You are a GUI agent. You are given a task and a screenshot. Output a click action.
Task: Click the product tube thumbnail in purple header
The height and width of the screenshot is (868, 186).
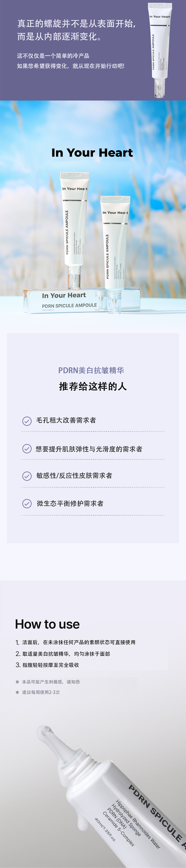pyautogui.click(x=160, y=50)
